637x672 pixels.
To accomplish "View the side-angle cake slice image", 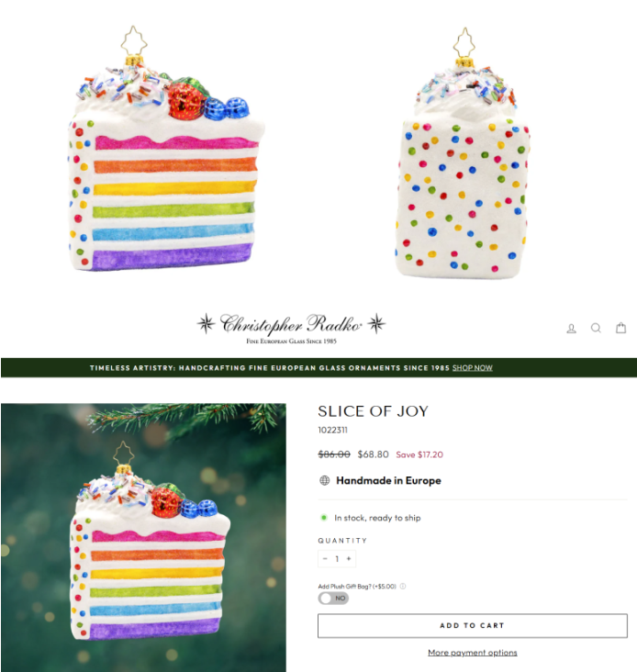I will pyautogui.click(x=166, y=149).
